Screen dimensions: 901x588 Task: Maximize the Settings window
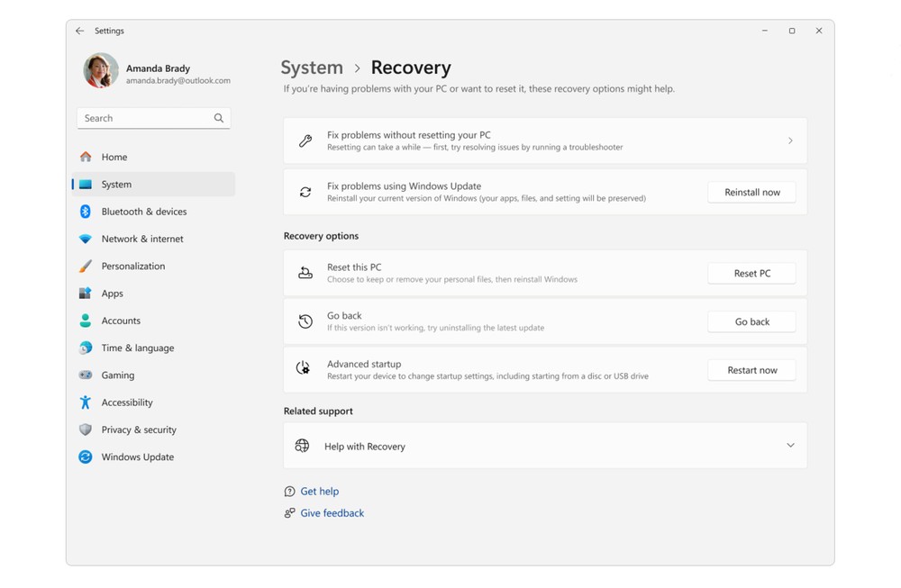792,31
